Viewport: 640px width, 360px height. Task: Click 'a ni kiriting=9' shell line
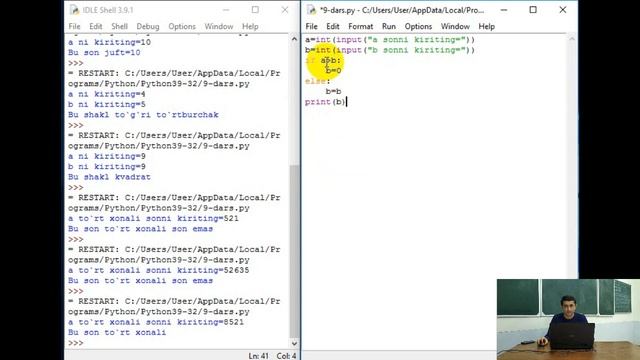coord(107,156)
